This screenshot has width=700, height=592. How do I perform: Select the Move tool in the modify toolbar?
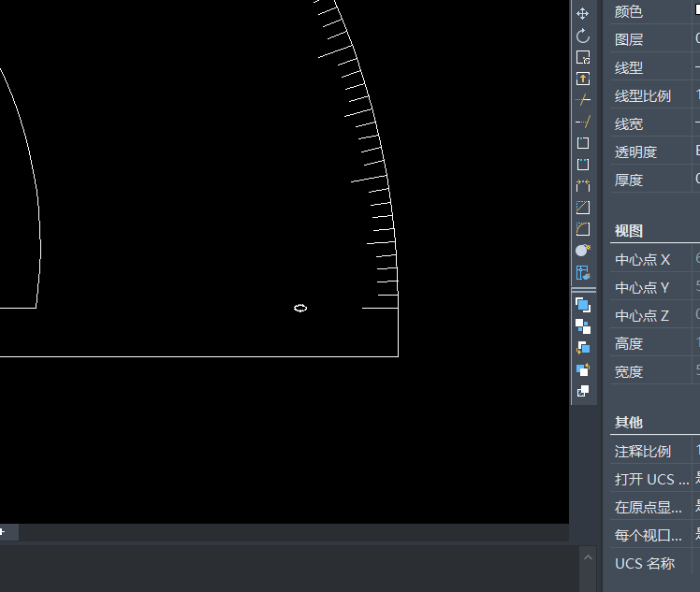click(583, 14)
